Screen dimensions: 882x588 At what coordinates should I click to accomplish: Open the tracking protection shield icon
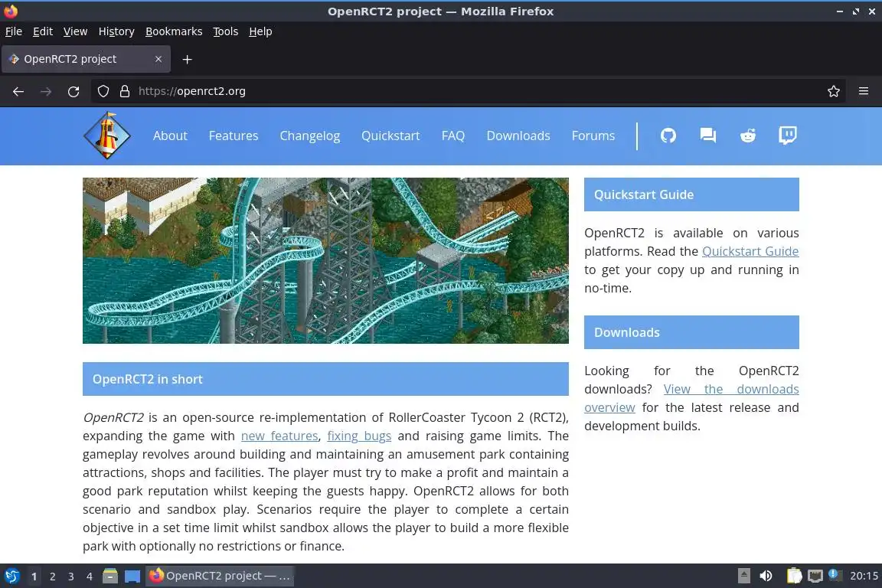tap(103, 91)
